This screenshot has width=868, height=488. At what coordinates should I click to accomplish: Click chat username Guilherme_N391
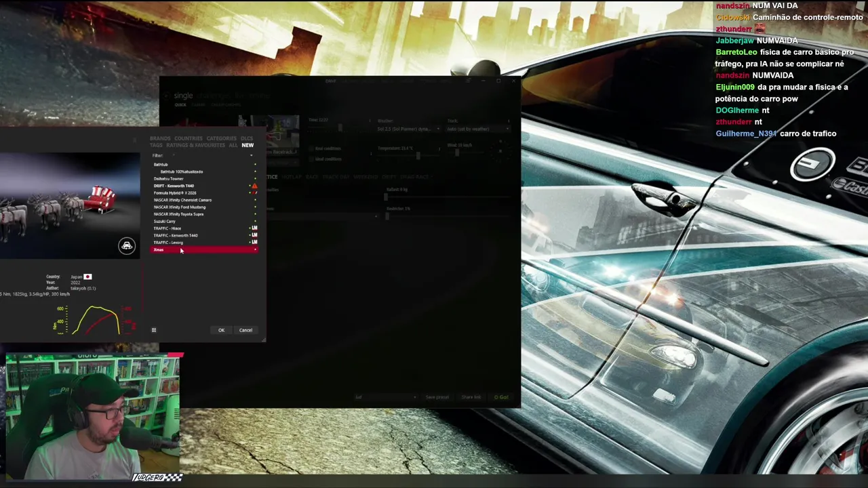pos(746,134)
